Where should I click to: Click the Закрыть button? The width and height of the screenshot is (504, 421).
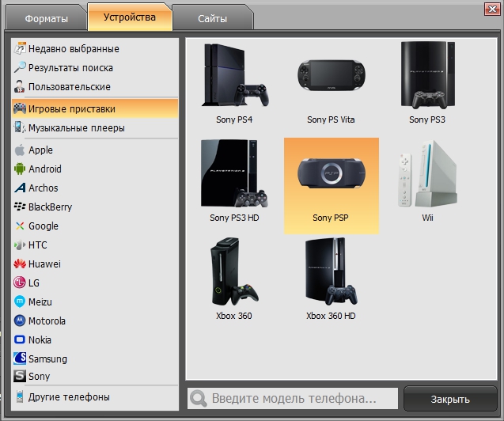[x=450, y=399]
